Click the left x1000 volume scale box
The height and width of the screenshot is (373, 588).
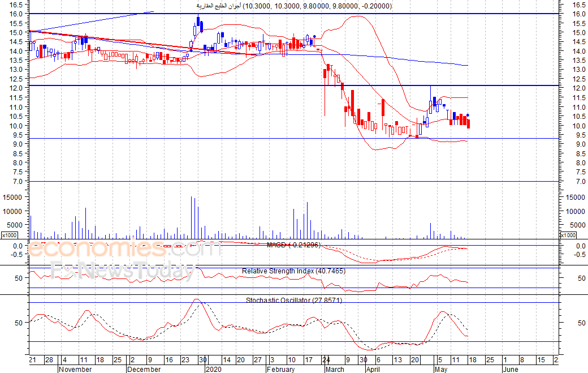10,235
